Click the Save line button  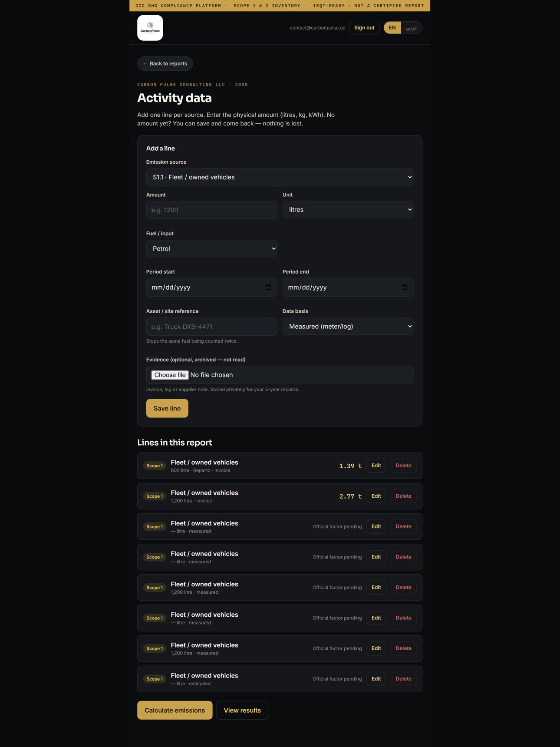(167, 408)
